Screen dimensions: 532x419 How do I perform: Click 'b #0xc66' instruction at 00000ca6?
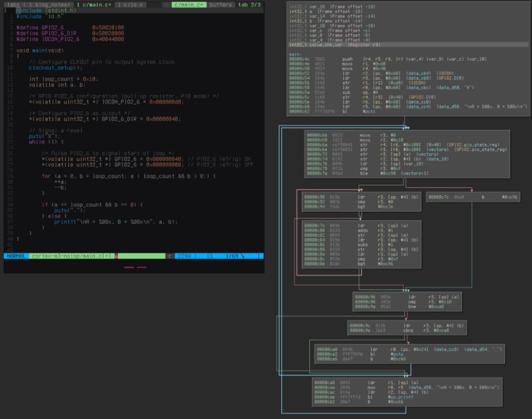362,359
